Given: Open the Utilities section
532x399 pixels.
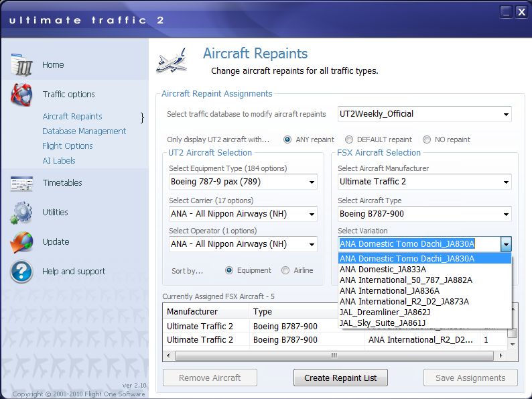Looking at the screenshot, I should pyautogui.click(x=55, y=212).
